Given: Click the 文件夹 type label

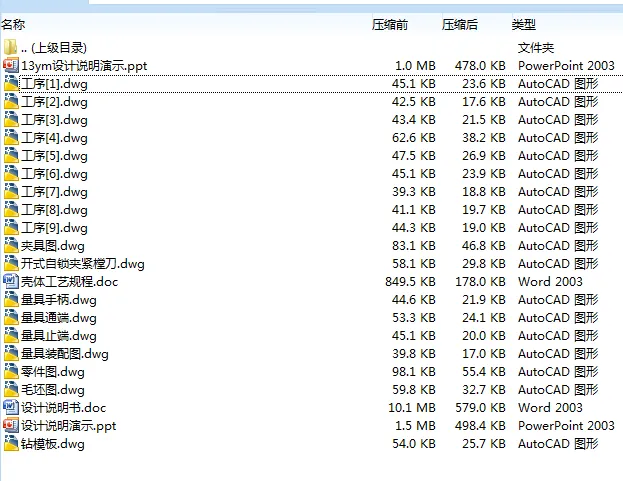Looking at the screenshot, I should (536, 48).
